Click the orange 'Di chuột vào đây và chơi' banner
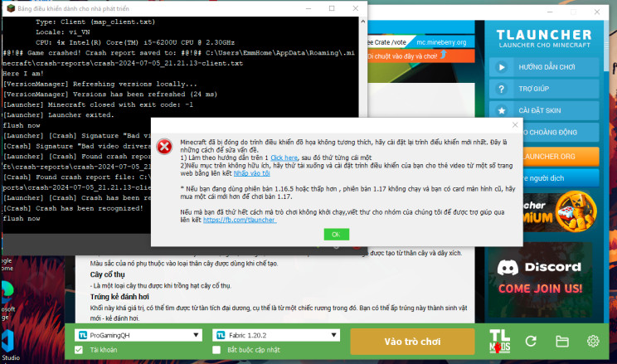The width and height of the screenshot is (617, 364). (421, 56)
